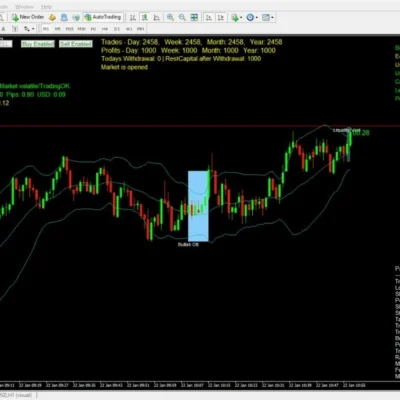Select the M5 timeframe
The height and width of the screenshot is (400, 400).
click(x=58, y=29)
